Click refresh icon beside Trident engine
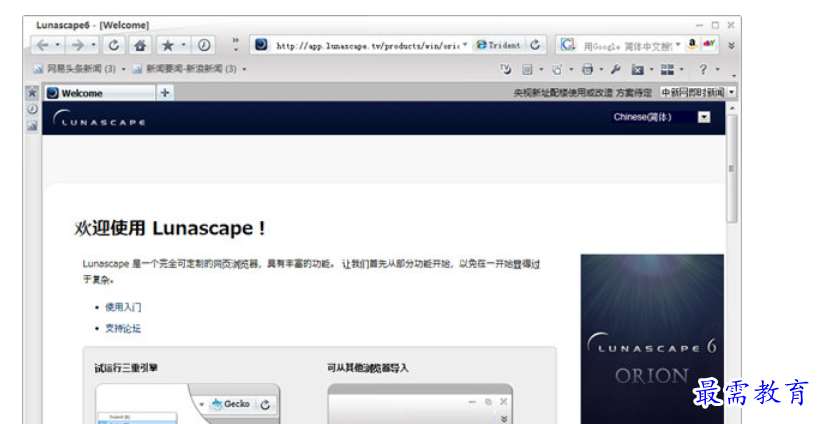The height and width of the screenshot is (424, 817). point(535,45)
